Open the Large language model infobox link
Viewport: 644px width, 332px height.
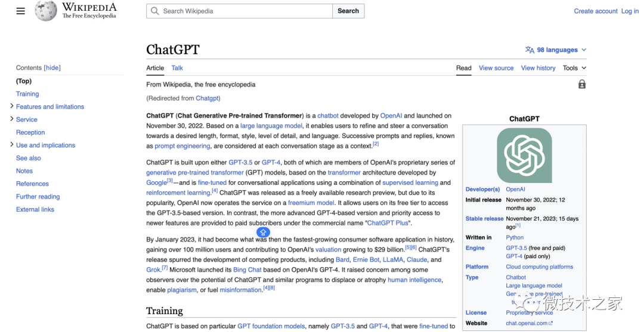coord(534,286)
